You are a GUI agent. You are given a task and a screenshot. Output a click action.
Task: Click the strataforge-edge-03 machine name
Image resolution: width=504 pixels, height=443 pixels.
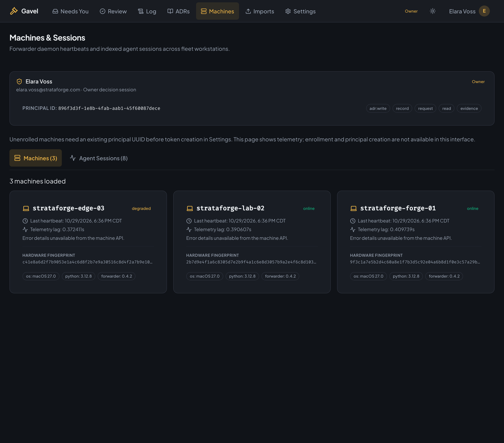(x=69, y=208)
